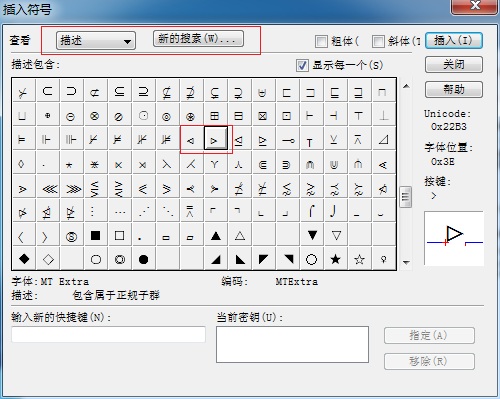Choose the multimap symbol ⊸
The width and height of the screenshot is (500, 399).
(x=288, y=139)
